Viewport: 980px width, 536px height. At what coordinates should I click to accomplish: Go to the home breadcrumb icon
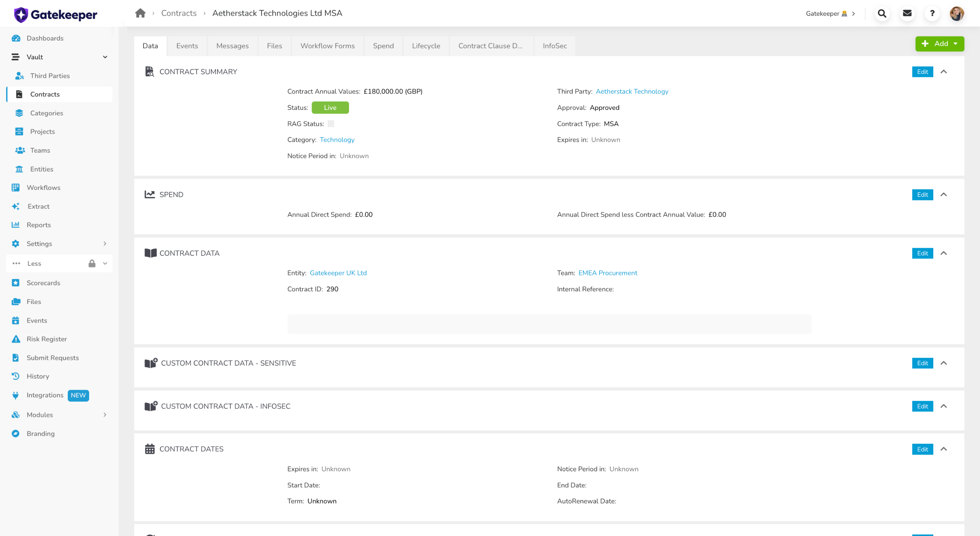click(140, 13)
